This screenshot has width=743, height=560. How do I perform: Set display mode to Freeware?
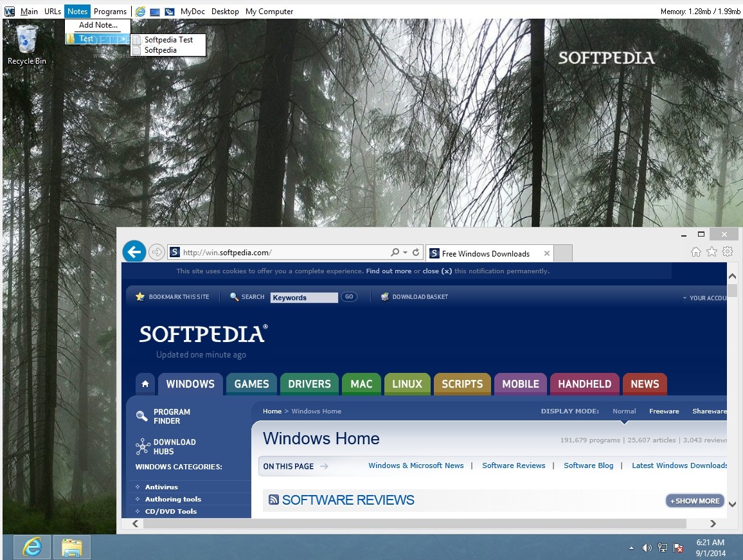tap(664, 411)
